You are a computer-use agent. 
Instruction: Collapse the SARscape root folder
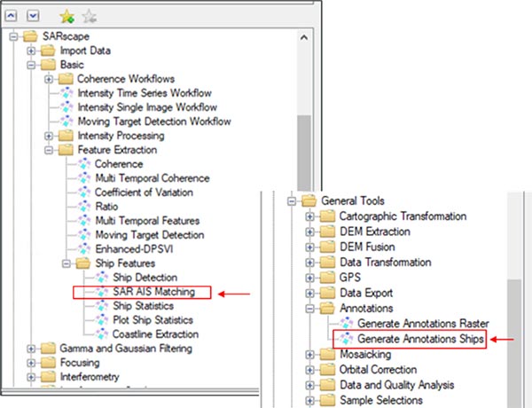coord(13,36)
